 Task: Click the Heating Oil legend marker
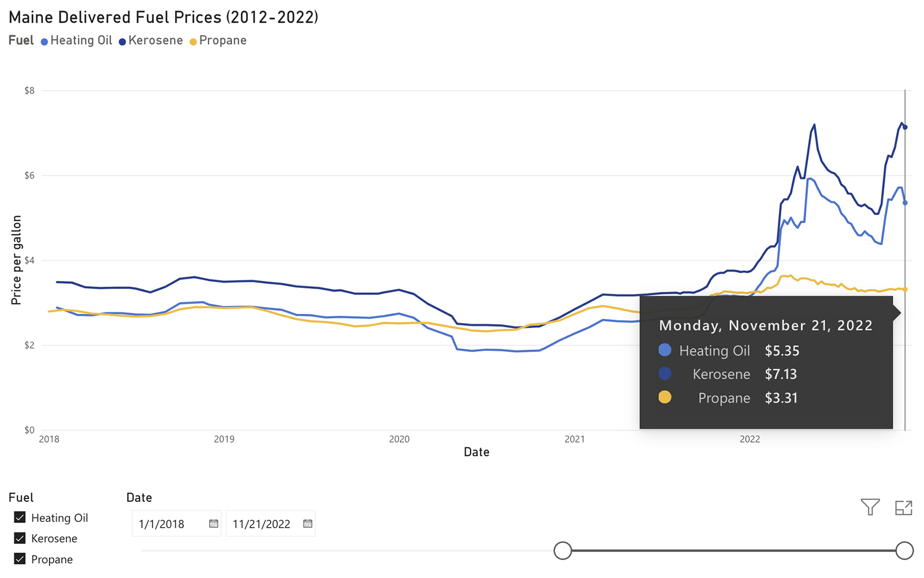(x=44, y=42)
